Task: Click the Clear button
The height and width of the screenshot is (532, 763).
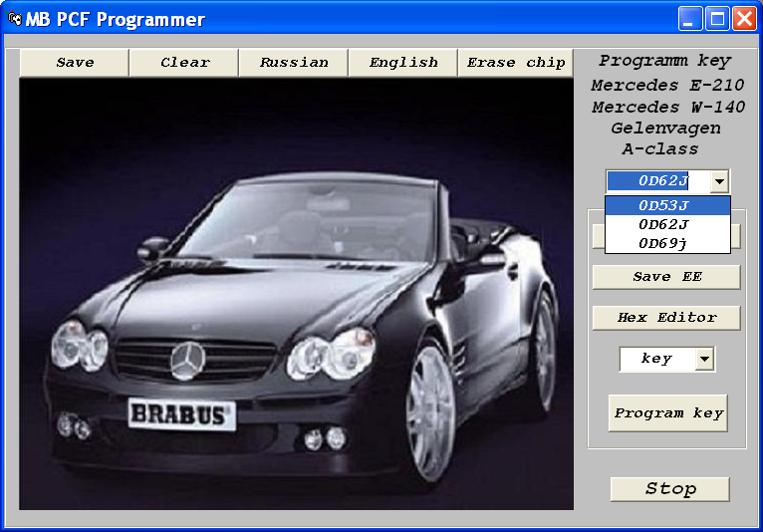Action: tap(184, 63)
